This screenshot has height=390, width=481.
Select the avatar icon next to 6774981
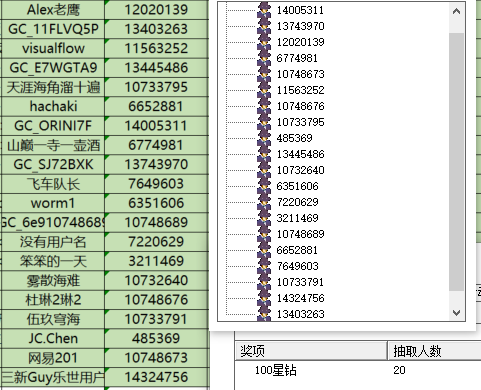click(264, 58)
